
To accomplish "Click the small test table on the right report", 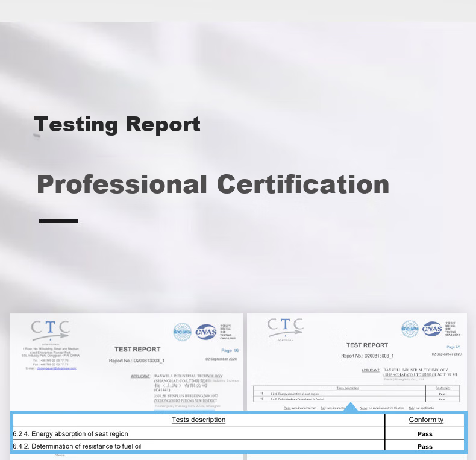I will tap(356, 394).
